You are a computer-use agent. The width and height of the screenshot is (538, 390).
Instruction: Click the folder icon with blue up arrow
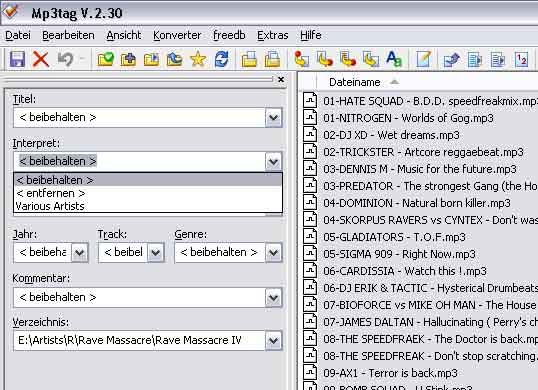pos(175,59)
